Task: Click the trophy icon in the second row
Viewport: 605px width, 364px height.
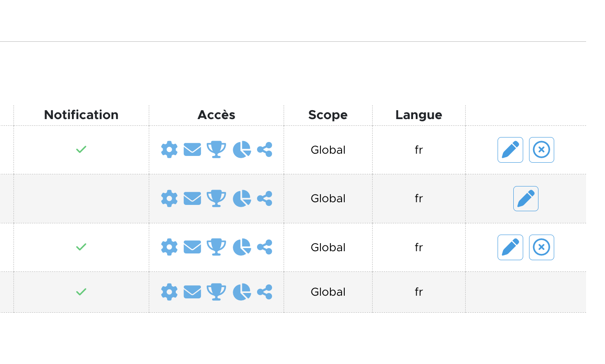Action: pyautogui.click(x=216, y=199)
